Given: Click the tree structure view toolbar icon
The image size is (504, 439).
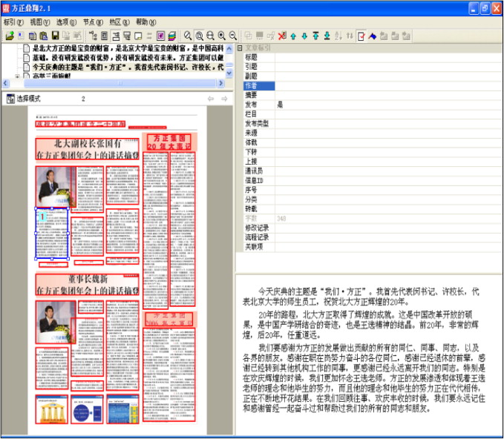Looking at the screenshot, I should click(x=93, y=36).
